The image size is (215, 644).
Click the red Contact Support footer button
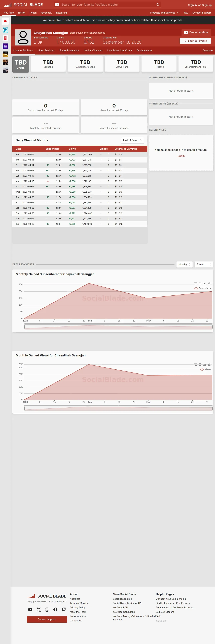[x=47, y=619]
